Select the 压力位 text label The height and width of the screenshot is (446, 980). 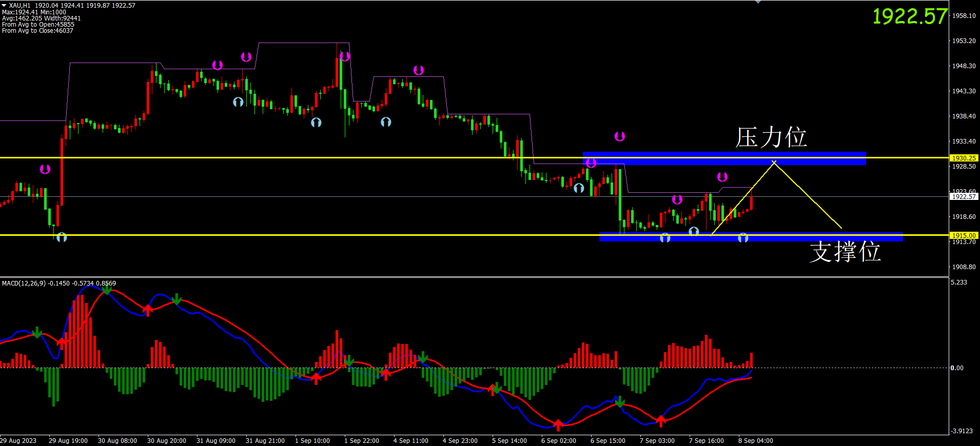tap(771, 137)
